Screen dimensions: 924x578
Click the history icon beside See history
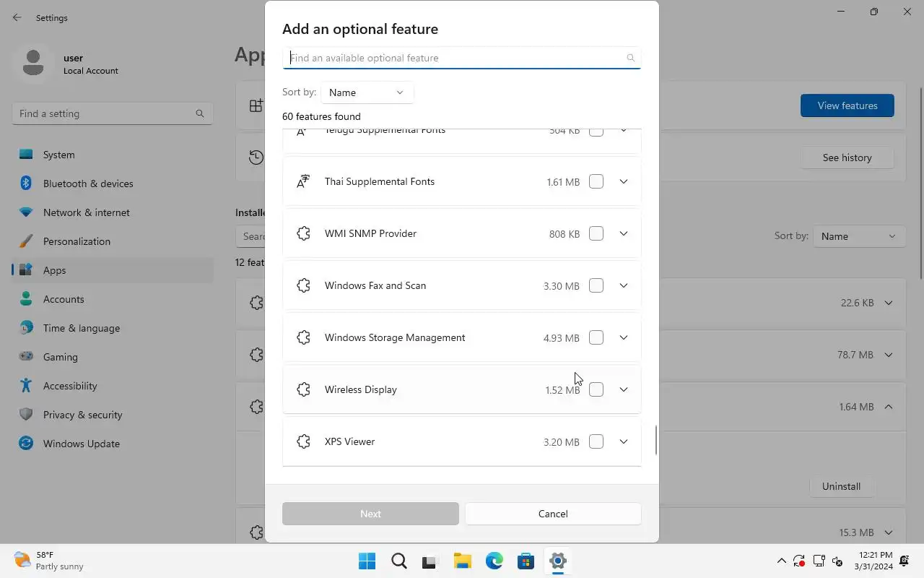click(x=256, y=158)
